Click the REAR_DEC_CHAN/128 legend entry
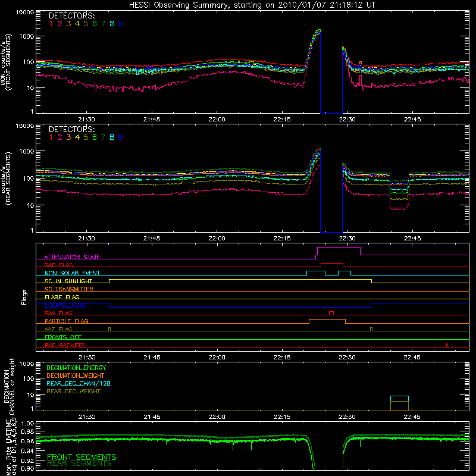This screenshot has width=476, height=476. [79, 383]
